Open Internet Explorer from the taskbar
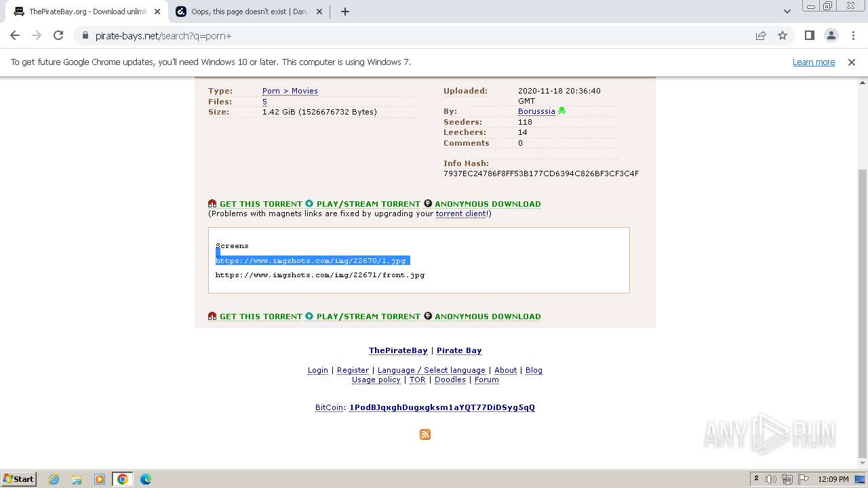Viewport: 868px width, 488px height. [x=54, y=479]
